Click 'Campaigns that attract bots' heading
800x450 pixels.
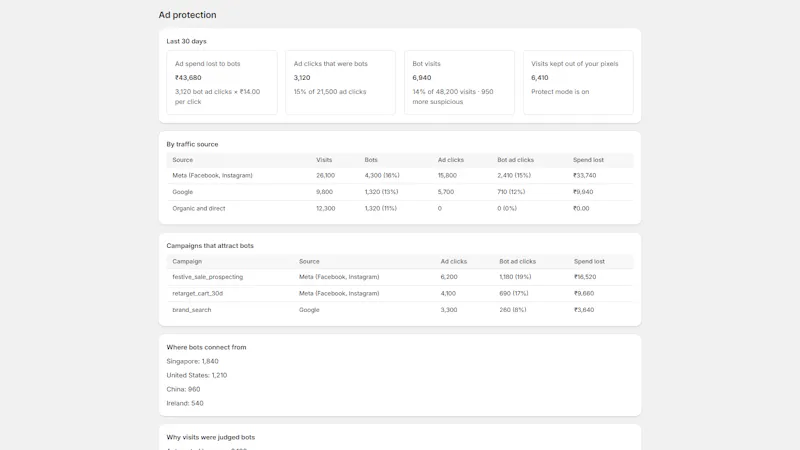click(210, 246)
